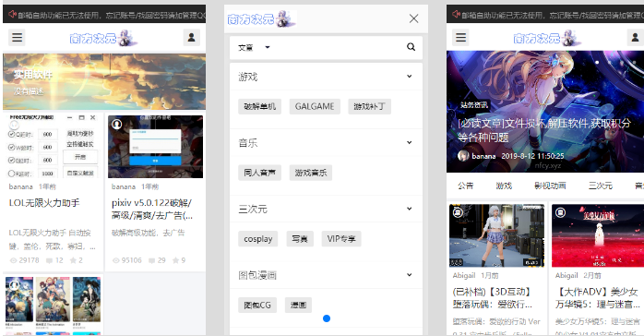This screenshot has width=644, height=336.
Task: Click the comment icon beside 12
Action: pos(49,260)
